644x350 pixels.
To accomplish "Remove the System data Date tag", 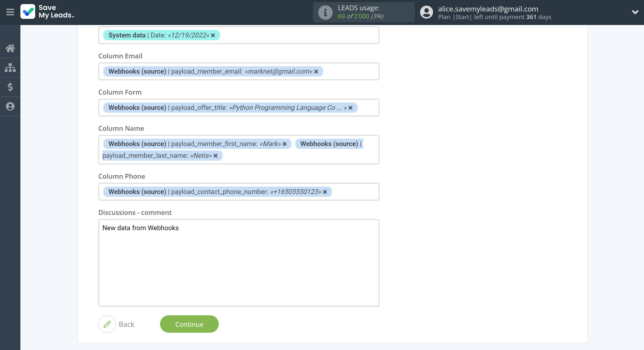I will pyautogui.click(x=213, y=35).
